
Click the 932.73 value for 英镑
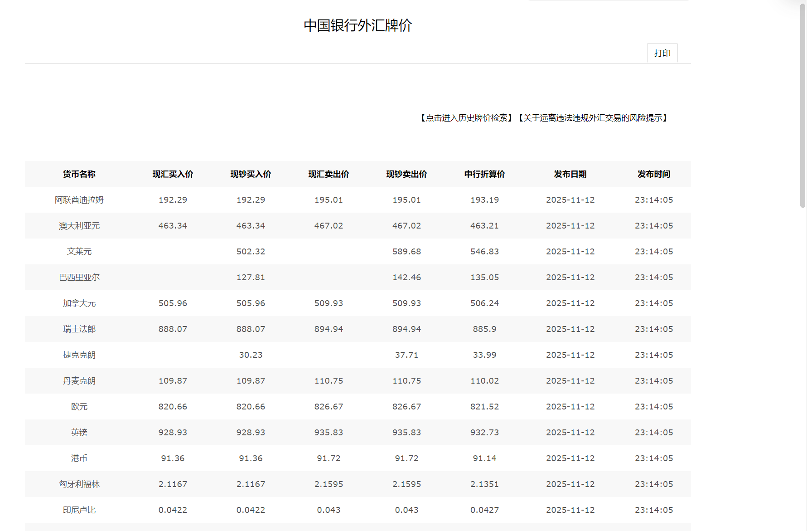pyautogui.click(x=484, y=433)
